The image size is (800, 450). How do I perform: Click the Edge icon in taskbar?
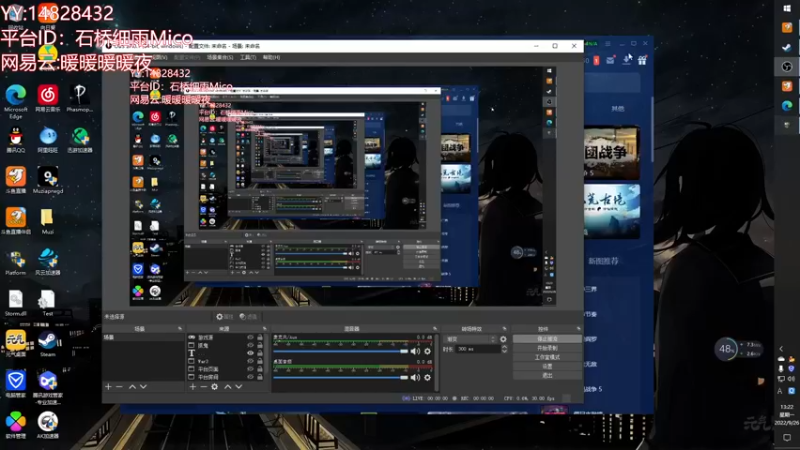(787, 106)
